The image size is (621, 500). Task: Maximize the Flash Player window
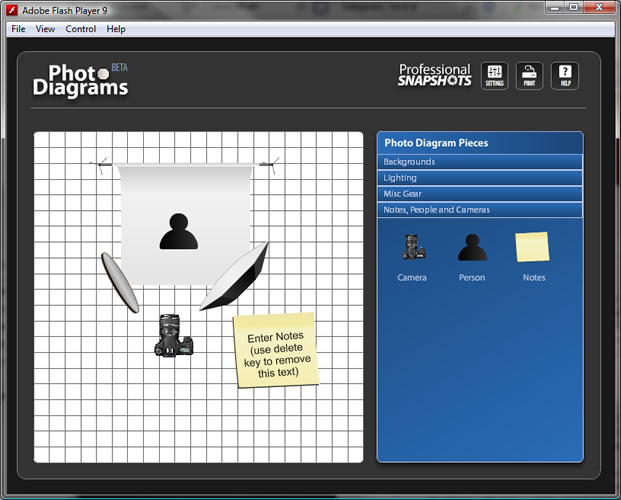(573, 8)
